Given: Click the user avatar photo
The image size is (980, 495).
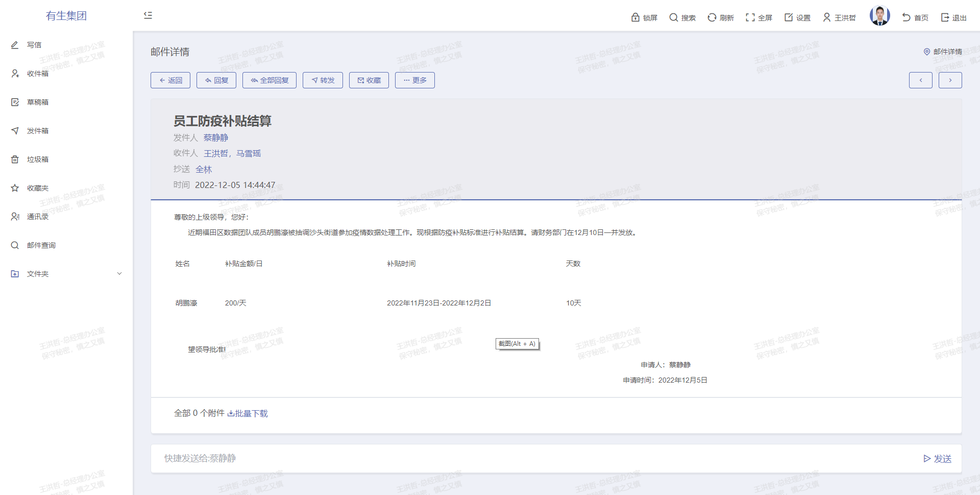Looking at the screenshot, I should (x=879, y=16).
